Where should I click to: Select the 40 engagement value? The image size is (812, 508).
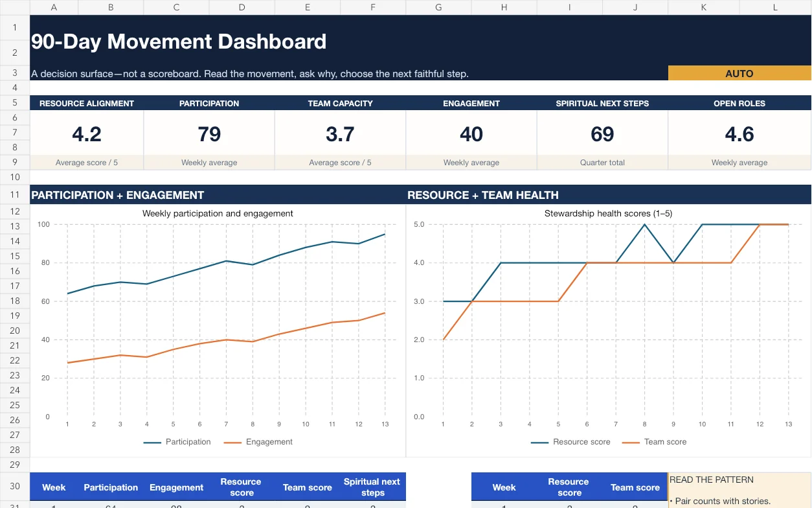coord(471,133)
